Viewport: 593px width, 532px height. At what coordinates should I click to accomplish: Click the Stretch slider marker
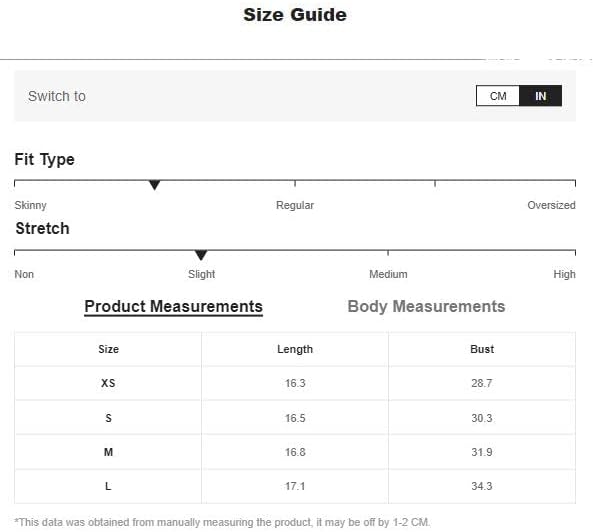pyautogui.click(x=201, y=255)
